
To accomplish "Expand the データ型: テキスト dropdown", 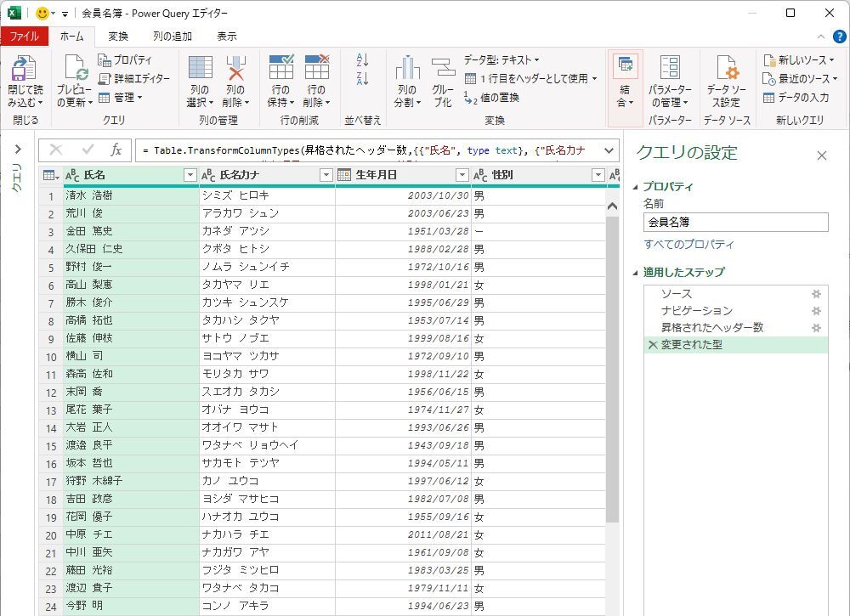I will pyautogui.click(x=501, y=59).
